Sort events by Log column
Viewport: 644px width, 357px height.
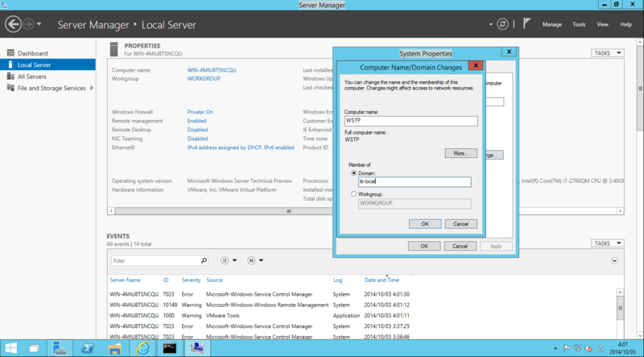[x=337, y=280]
